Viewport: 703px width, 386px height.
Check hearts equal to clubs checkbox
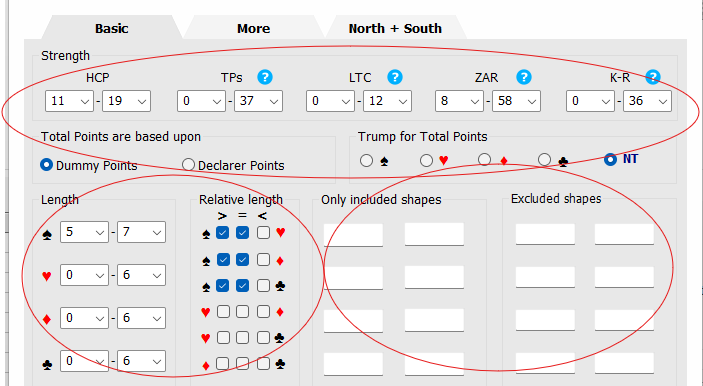pos(243,338)
